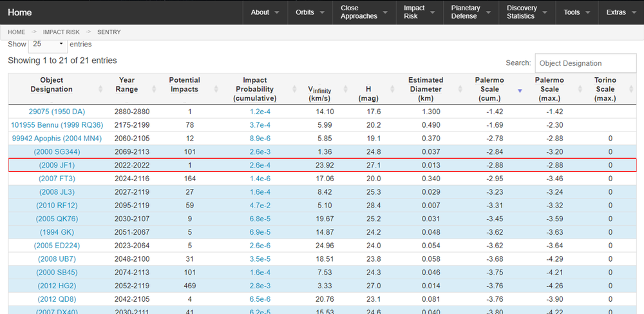644x314 pixels.
Task: Sort by V infinity column arrows
Action: click(x=343, y=89)
